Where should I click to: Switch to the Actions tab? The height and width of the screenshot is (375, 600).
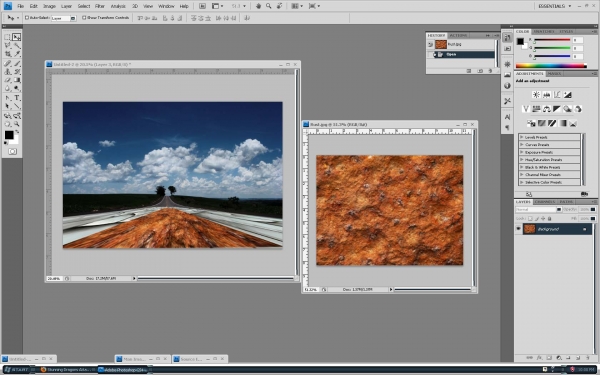[x=458, y=35]
